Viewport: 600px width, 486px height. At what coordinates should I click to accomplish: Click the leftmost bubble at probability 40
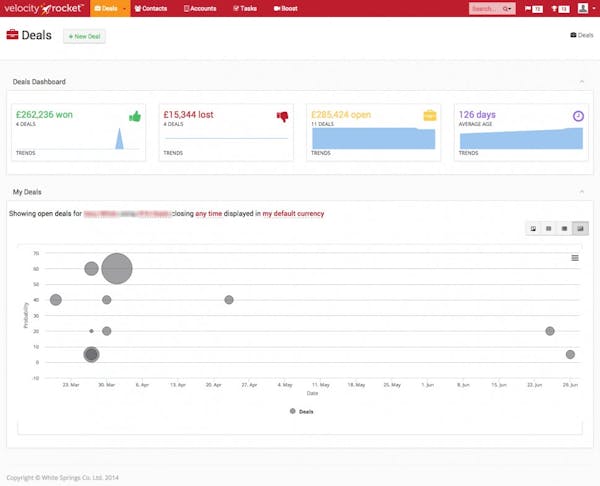pos(56,300)
